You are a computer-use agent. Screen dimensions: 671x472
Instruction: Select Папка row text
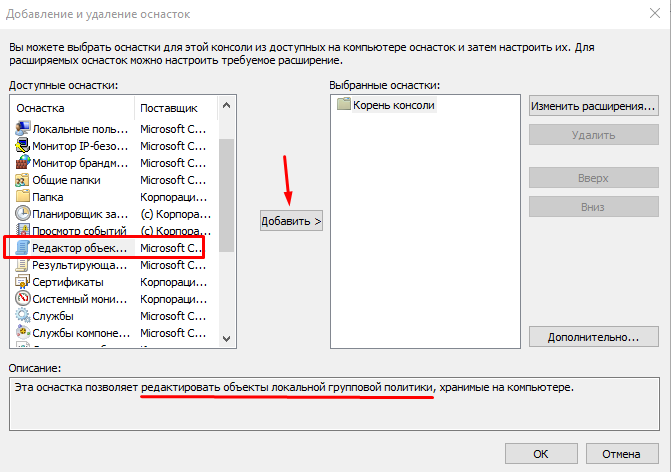coord(48,197)
